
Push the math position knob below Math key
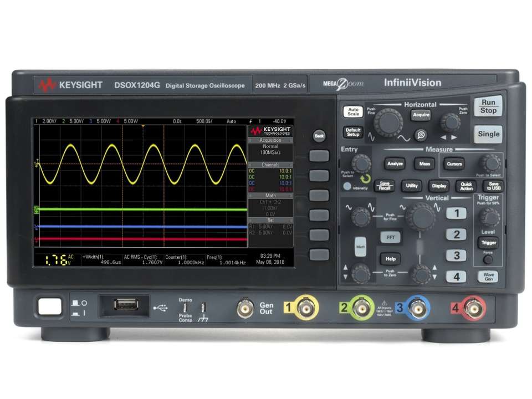[x=361, y=273]
